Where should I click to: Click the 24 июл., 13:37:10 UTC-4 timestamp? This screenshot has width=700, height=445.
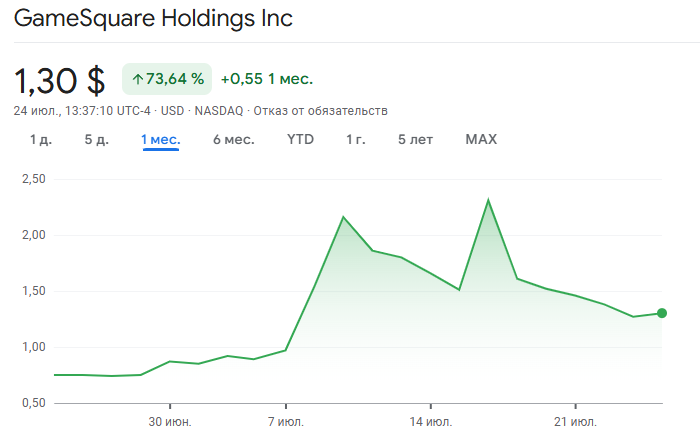(x=82, y=111)
